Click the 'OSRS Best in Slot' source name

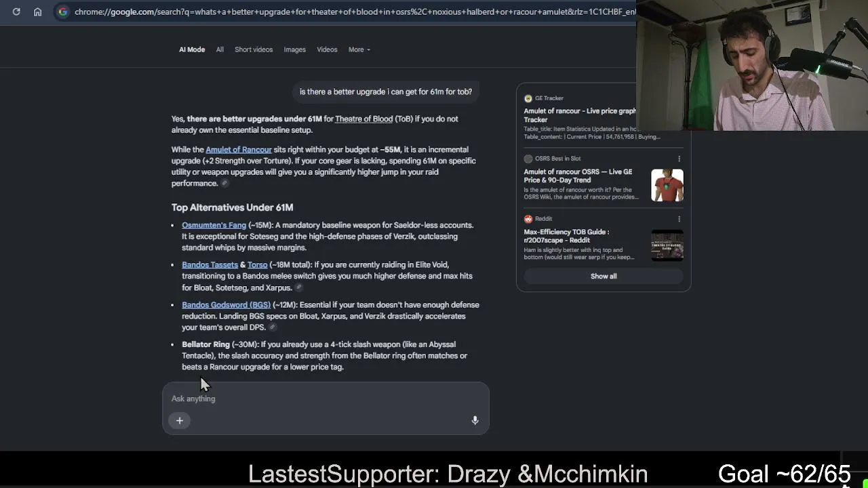pyautogui.click(x=557, y=159)
